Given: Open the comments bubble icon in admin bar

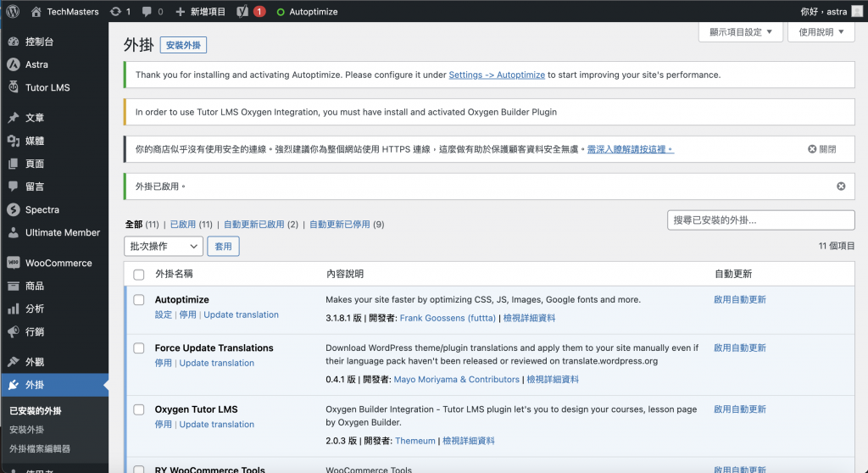Looking at the screenshot, I should coord(147,12).
